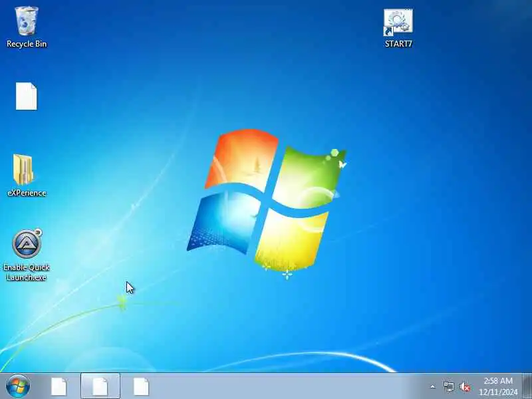This screenshot has width=532, height=399.
Task: Select the "Recycle Bin" label text
Action: coord(27,44)
